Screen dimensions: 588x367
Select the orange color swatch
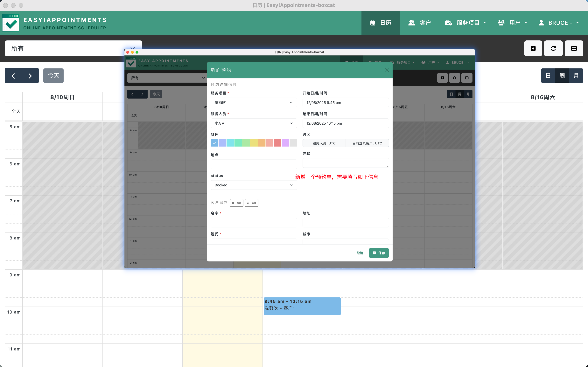coord(262,143)
